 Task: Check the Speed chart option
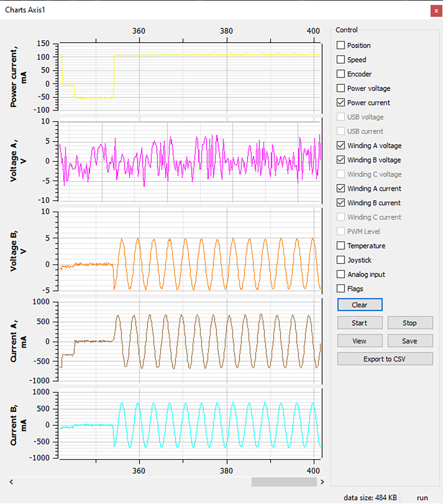click(341, 60)
